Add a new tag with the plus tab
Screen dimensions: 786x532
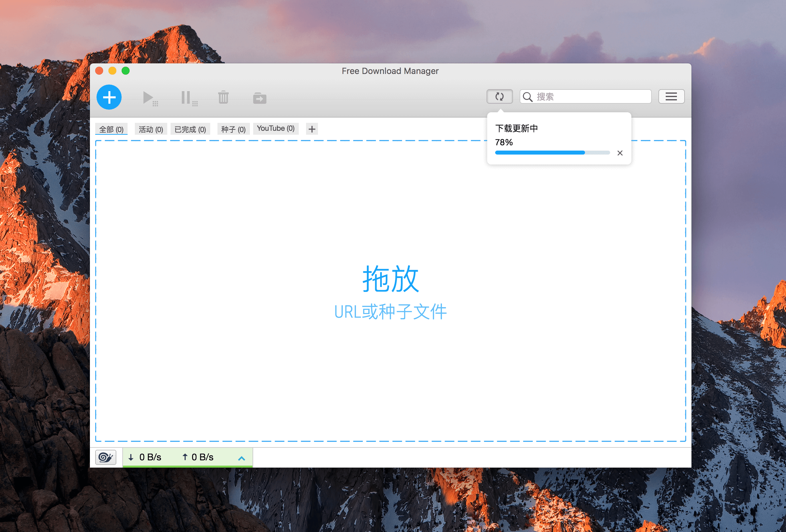coord(312,129)
